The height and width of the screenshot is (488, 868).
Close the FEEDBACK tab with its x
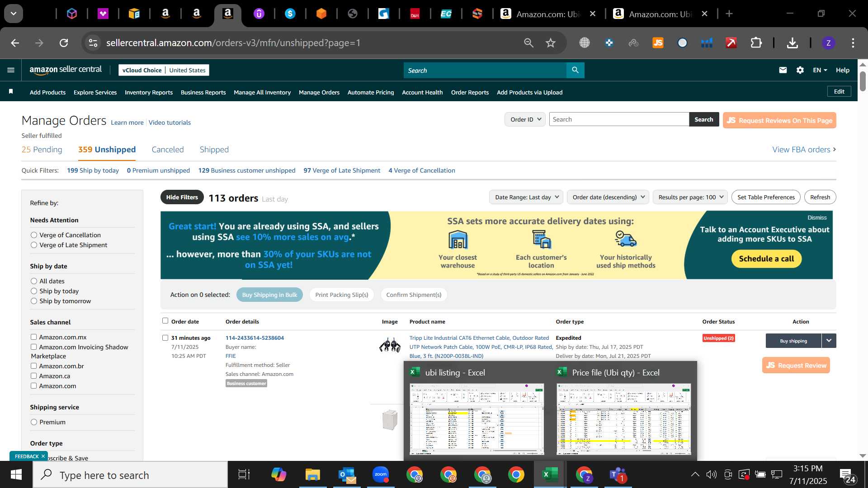(43, 456)
